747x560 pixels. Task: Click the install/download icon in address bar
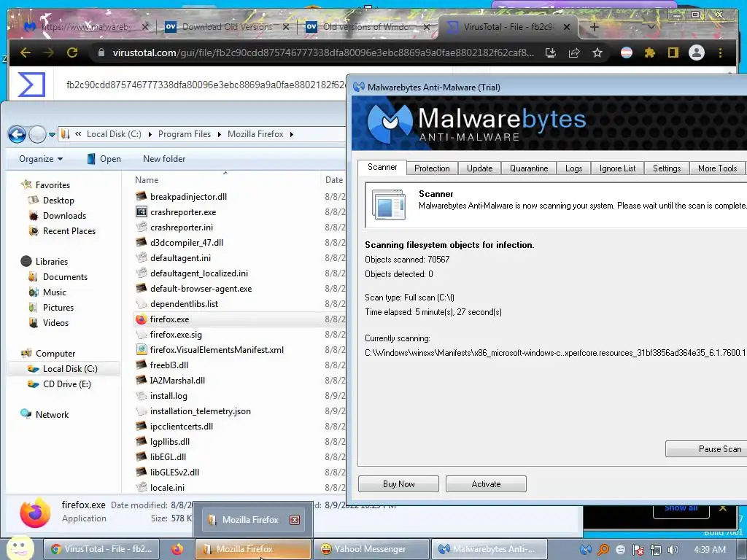point(551,52)
